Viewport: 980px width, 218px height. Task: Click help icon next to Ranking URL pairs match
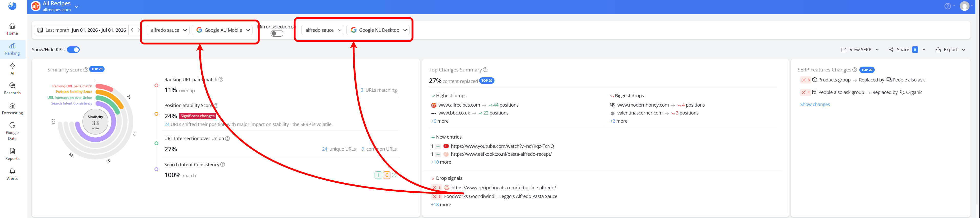[x=221, y=79]
